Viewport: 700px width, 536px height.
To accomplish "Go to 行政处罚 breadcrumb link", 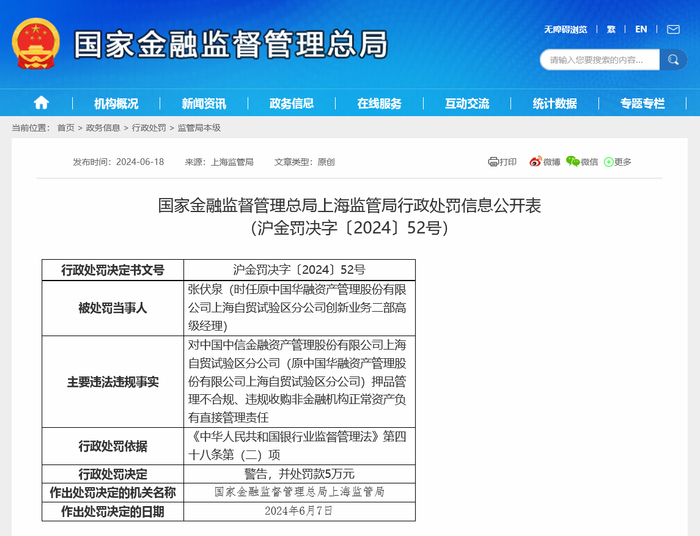I will tap(149, 128).
